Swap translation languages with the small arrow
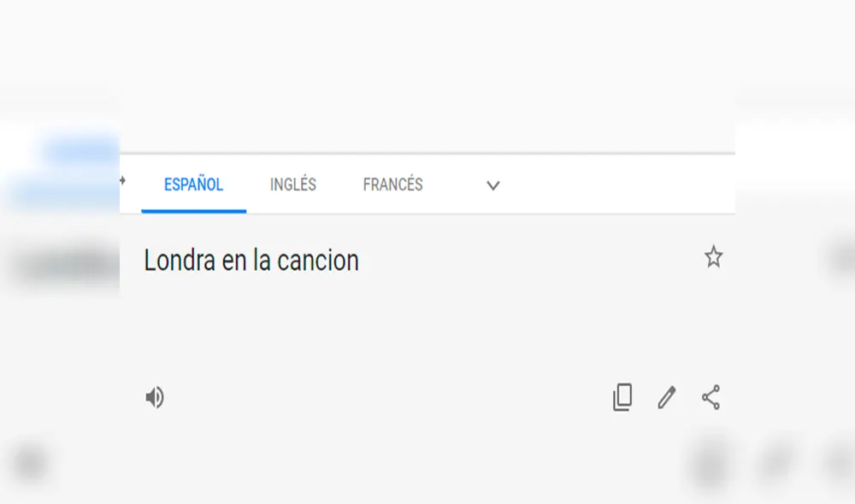Viewport: 855px width, 504px height. click(124, 181)
